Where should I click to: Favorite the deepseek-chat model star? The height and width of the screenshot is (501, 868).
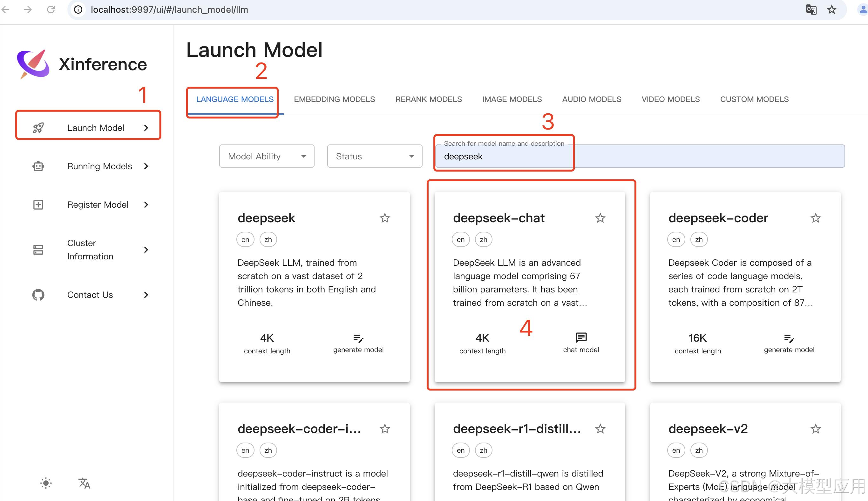600,218
